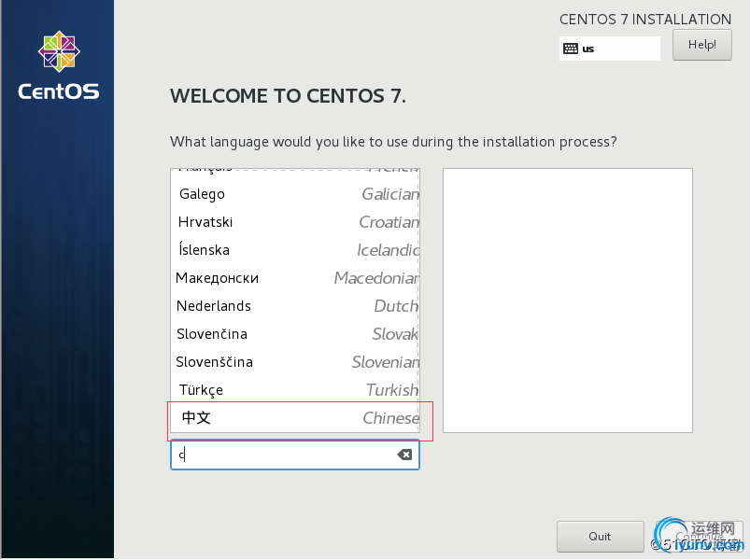Choose Slovenčina (Slovak) language
The height and width of the screenshot is (560, 750).
click(295, 334)
